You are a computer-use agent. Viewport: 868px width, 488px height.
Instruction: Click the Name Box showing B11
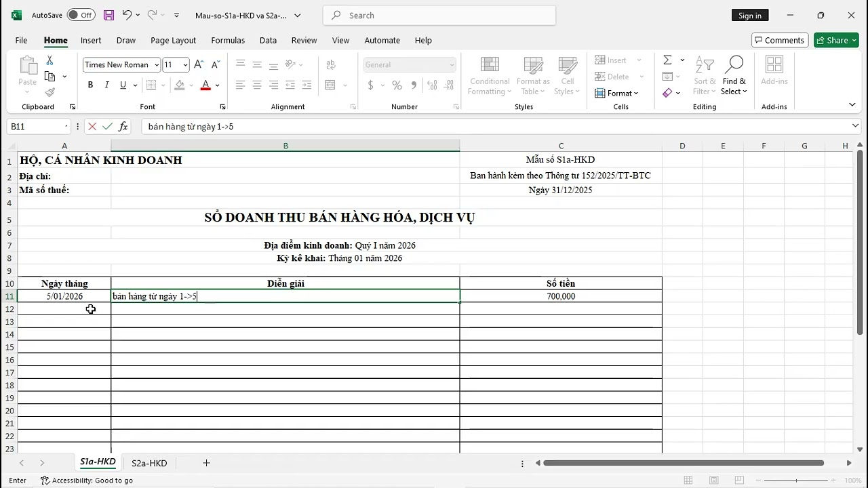(x=38, y=127)
